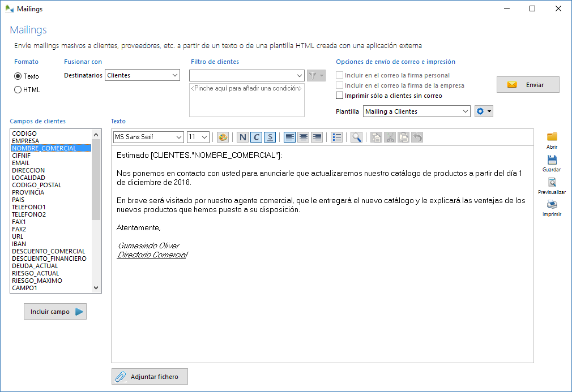Select Texto format radio button
572x392 pixels.
click(x=18, y=76)
